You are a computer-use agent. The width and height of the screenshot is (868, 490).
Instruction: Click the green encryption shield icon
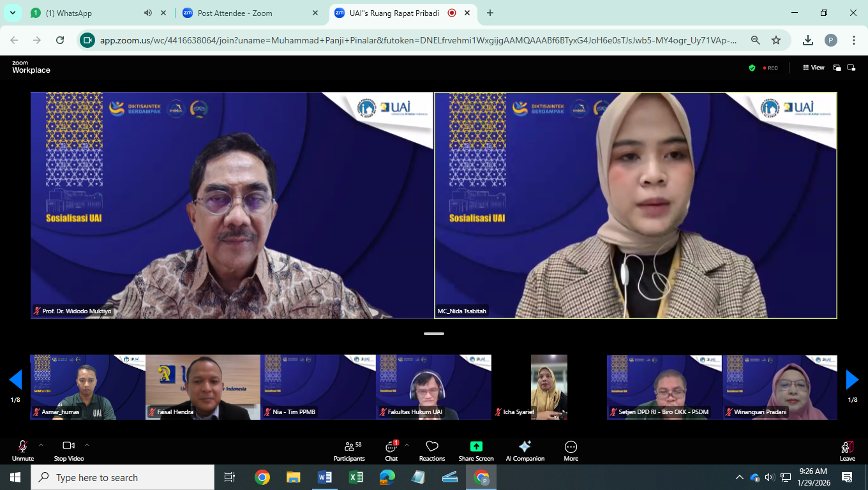(752, 68)
